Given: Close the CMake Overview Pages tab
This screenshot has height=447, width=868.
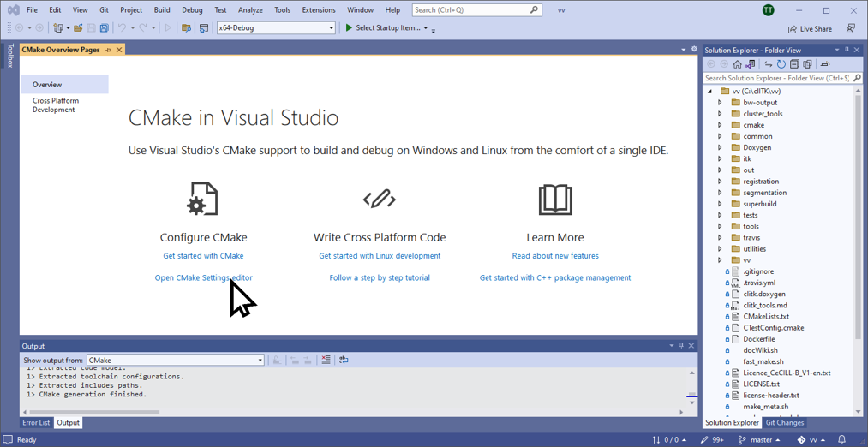Looking at the screenshot, I should 118,50.
